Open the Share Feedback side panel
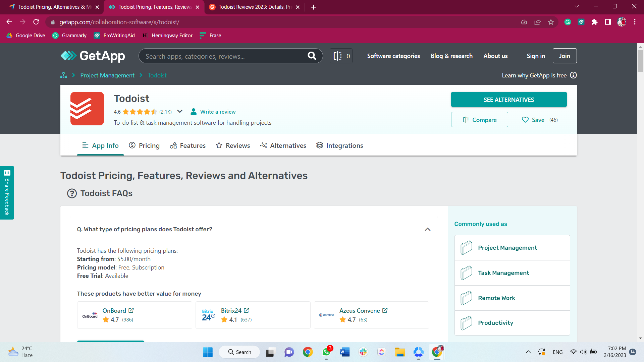Screen dimensions: 644x362 (7, 193)
